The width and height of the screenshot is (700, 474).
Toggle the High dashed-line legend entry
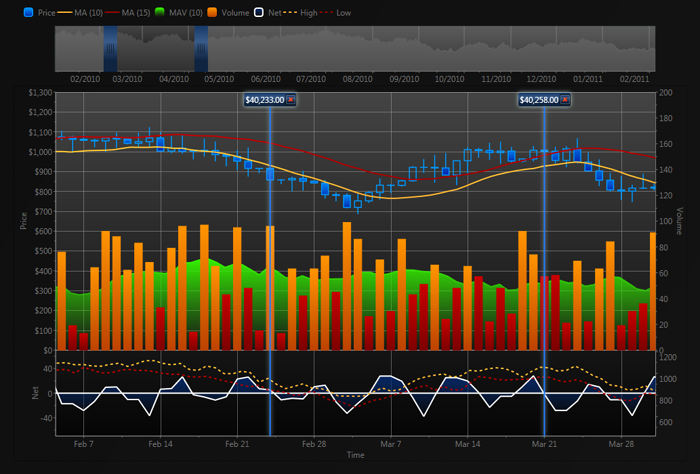300,12
